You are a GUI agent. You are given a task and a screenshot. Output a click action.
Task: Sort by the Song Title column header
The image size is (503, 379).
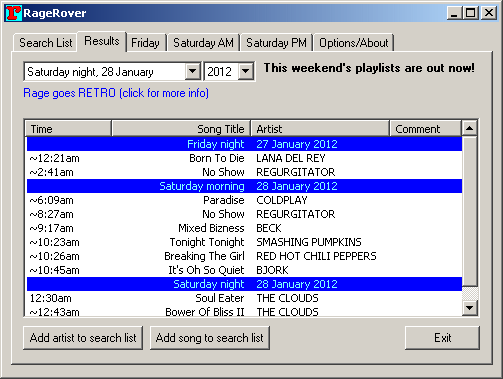tap(181, 129)
